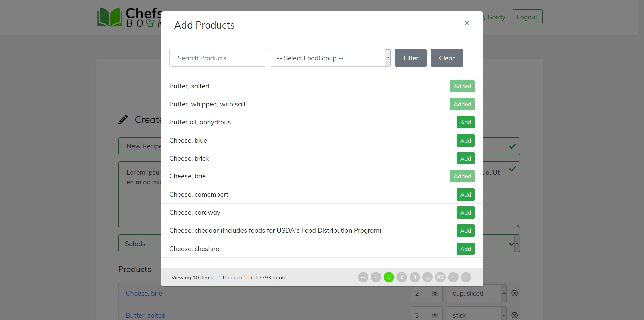The image size is (644, 320).
Task: Open the Salads category dropdown
Action: (x=140, y=244)
